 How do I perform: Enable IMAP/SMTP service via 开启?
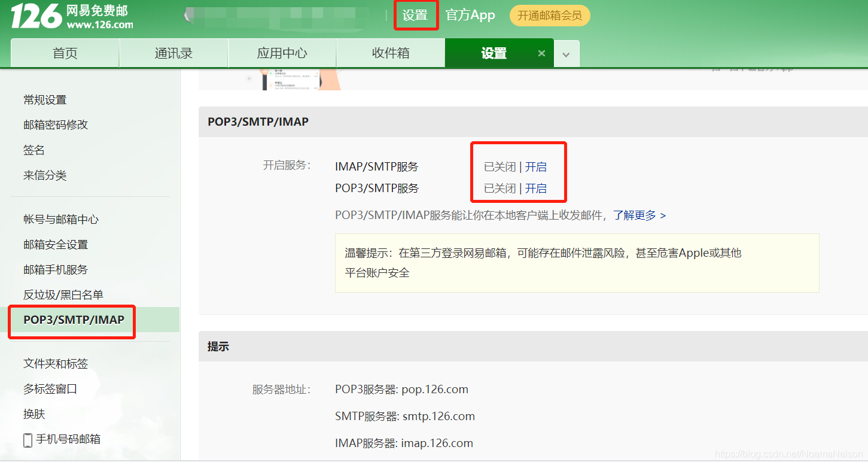pos(536,167)
